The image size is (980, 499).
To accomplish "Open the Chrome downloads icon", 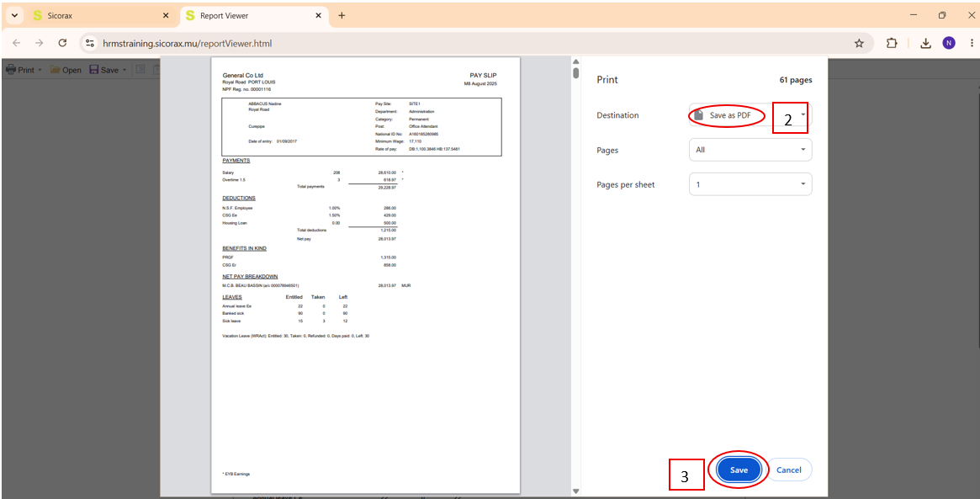I will [925, 43].
